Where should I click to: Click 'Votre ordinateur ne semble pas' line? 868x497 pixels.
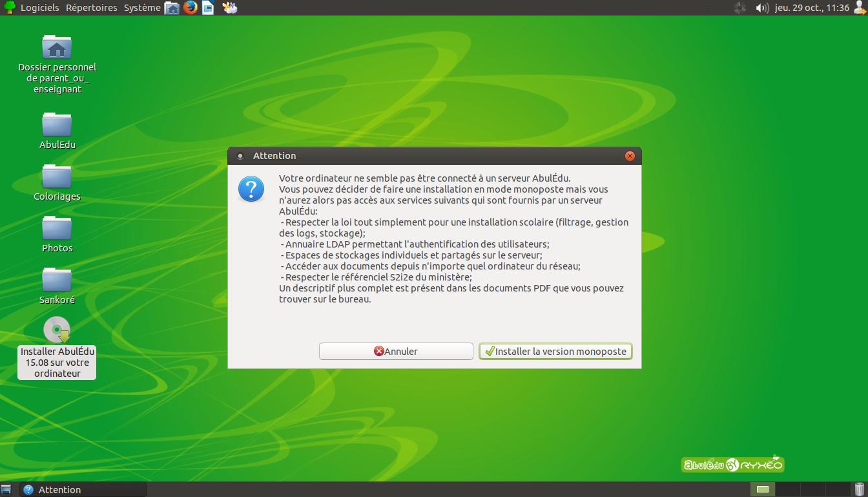[x=425, y=178]
